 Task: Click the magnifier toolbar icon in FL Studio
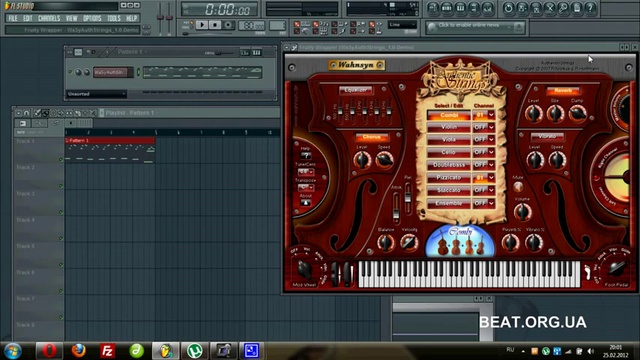[x=563, y=8]
